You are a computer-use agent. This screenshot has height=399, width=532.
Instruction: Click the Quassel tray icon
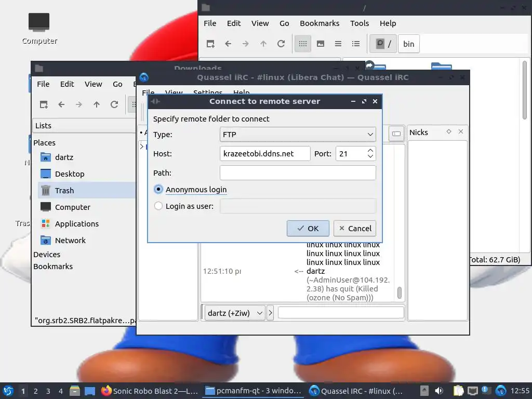(501, 391)
